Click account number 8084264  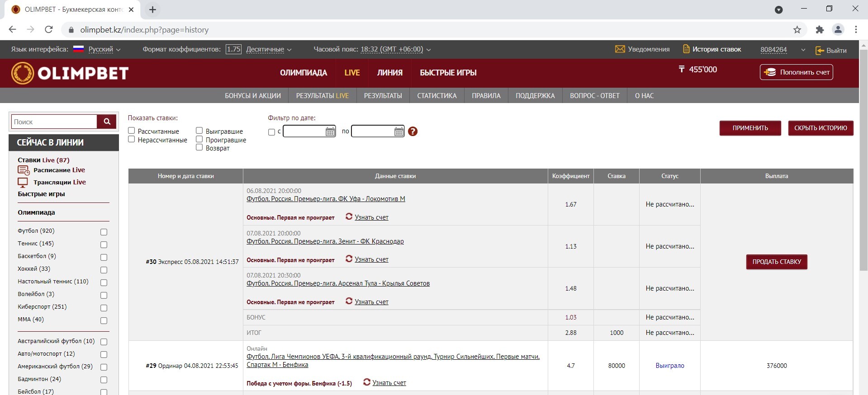coord(773,50)
